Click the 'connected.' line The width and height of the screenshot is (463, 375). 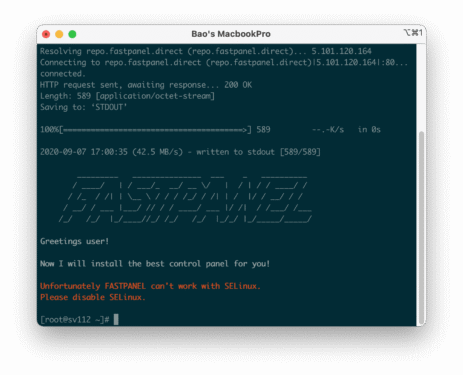63,73
